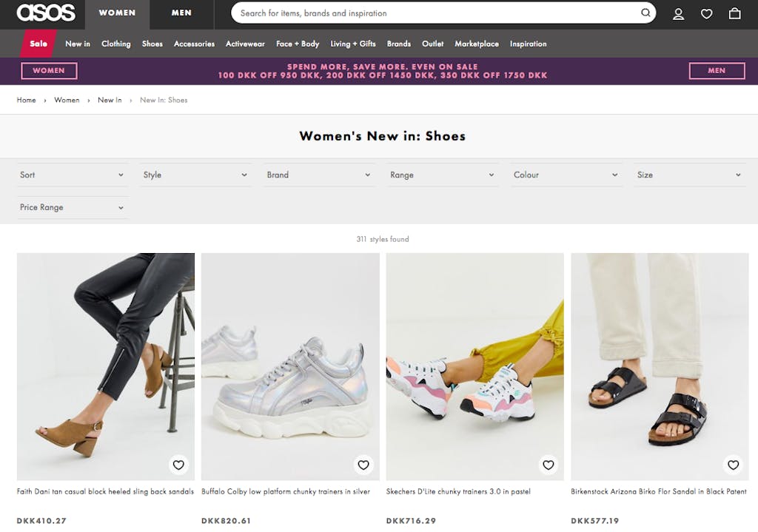Expand the Price Range dropdown
Screen dimensions: 758x532
(x=72, y=207)
